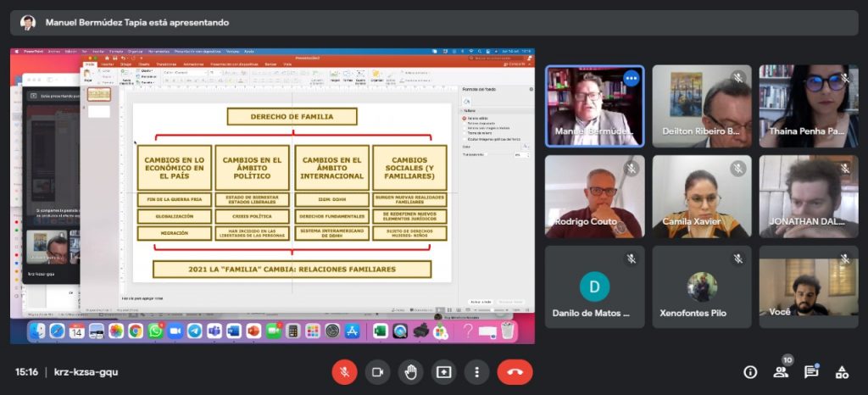The height and width of the screenshot is (395, 868).
Task: Hang up with the red leave call button
Action: click(515, 372)
